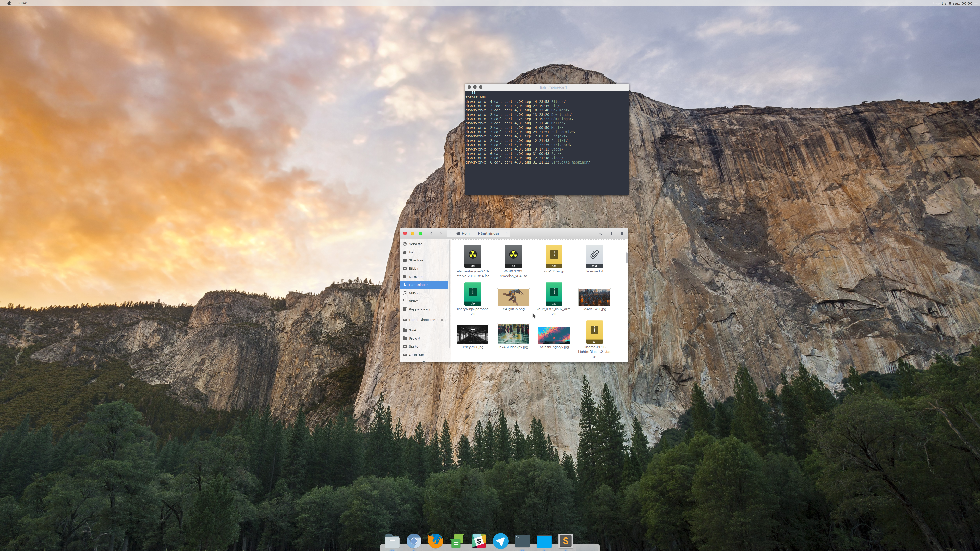
Task: Go forward in the file manager
Action: pos(440,233)
